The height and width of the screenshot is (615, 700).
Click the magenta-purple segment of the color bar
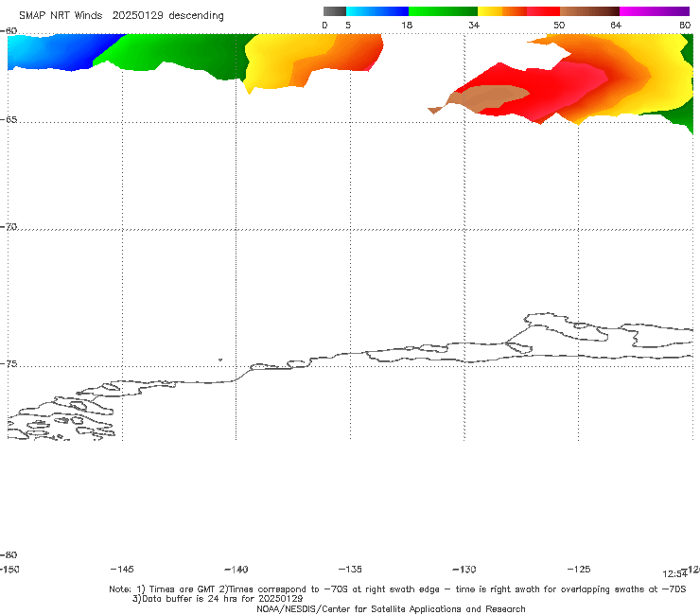pos(655,11)
